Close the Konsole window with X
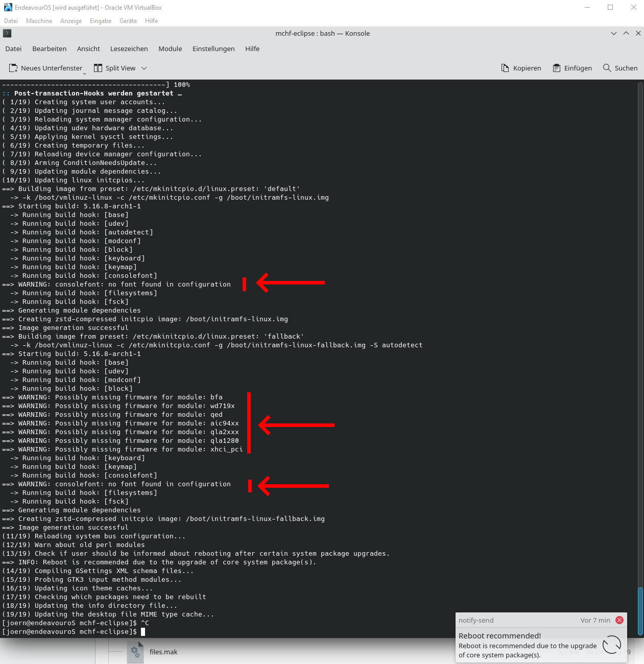 pyautogui.click(x=638, y=33)
